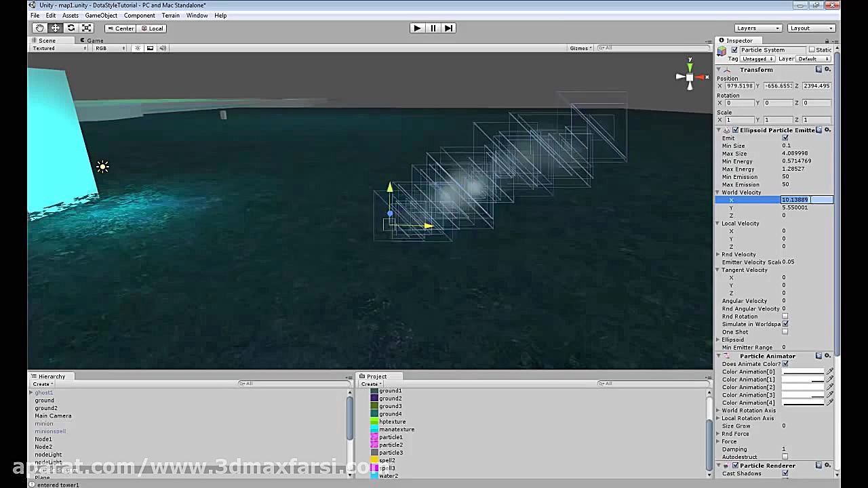
Task: Expand ghost1 in the Hierarchy
Action: 31,392
